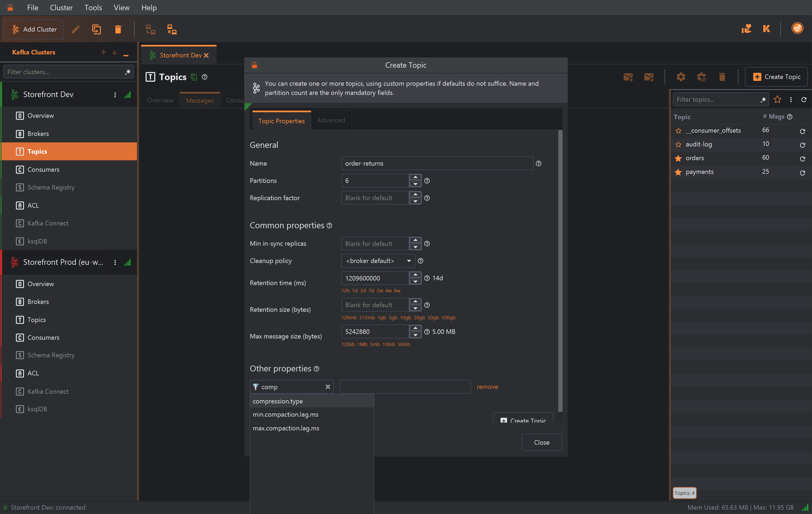
Task: Clear the comp property filter with X
Action: click(x=328, y=387)
